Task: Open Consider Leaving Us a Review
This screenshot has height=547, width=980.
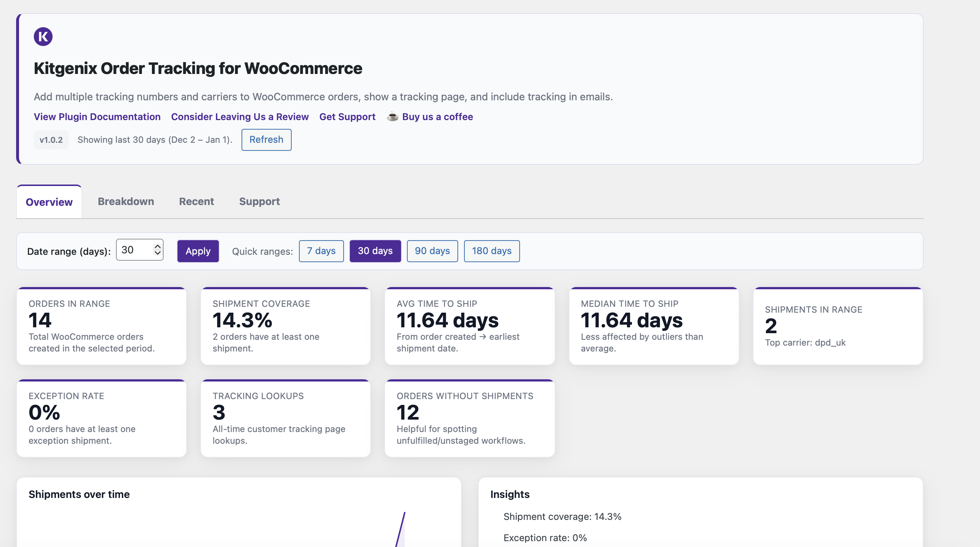Action: pyautogui.click(x=239, y=117)
